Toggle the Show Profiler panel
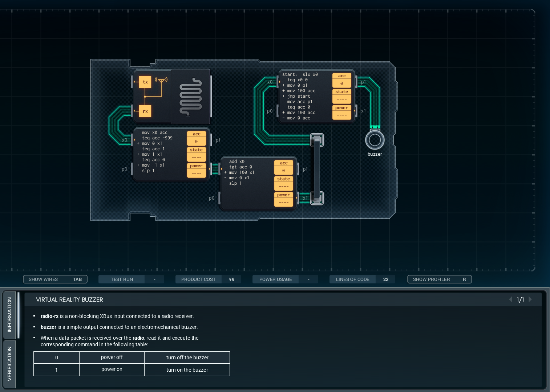The image size is (550, 392). pyautogui.click(x=439, y=279)
